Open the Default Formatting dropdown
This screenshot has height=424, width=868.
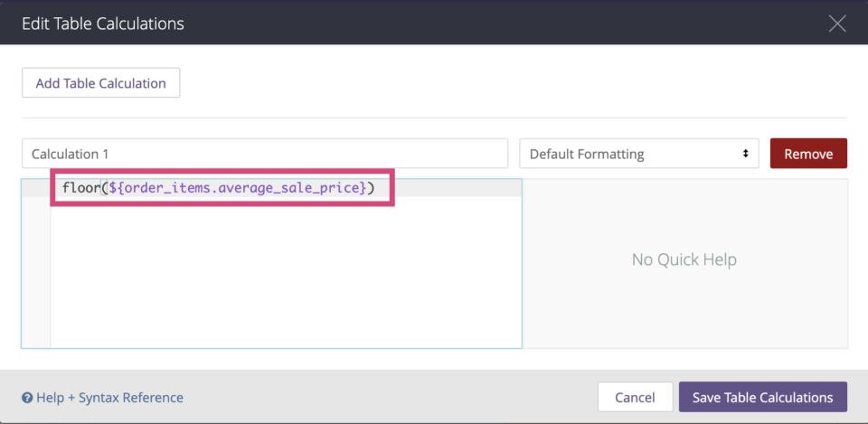pos(639,154)
